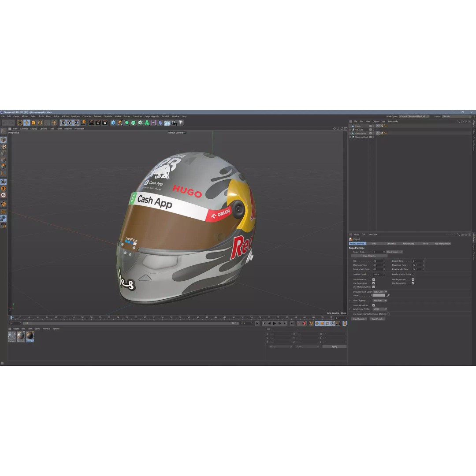The height and width of the screenshot is (476, 476).
Task: Click the Color swatch under Default Object Color
Action: pos(378,295)
